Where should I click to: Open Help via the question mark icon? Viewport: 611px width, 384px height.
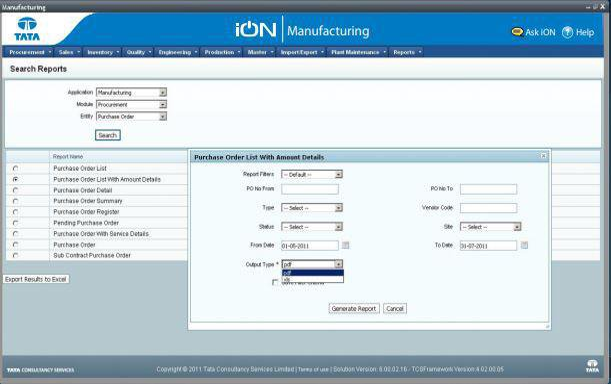click(x=567, y=32)
